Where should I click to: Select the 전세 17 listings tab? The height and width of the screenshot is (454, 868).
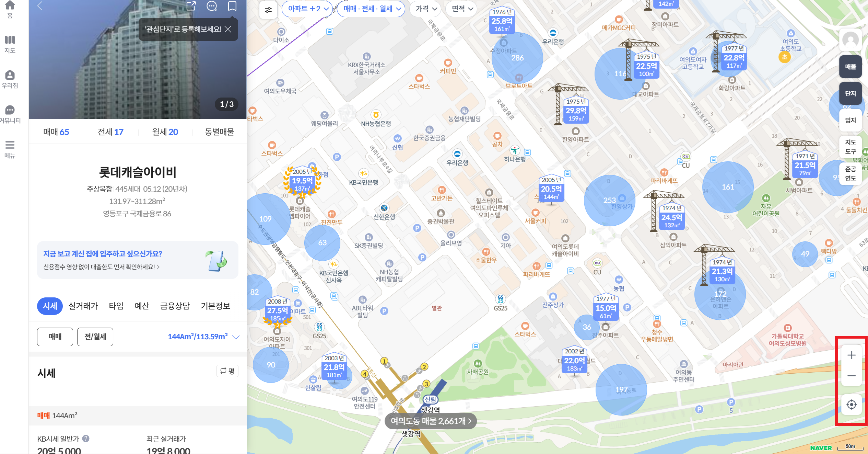click(x=110, y=132)
